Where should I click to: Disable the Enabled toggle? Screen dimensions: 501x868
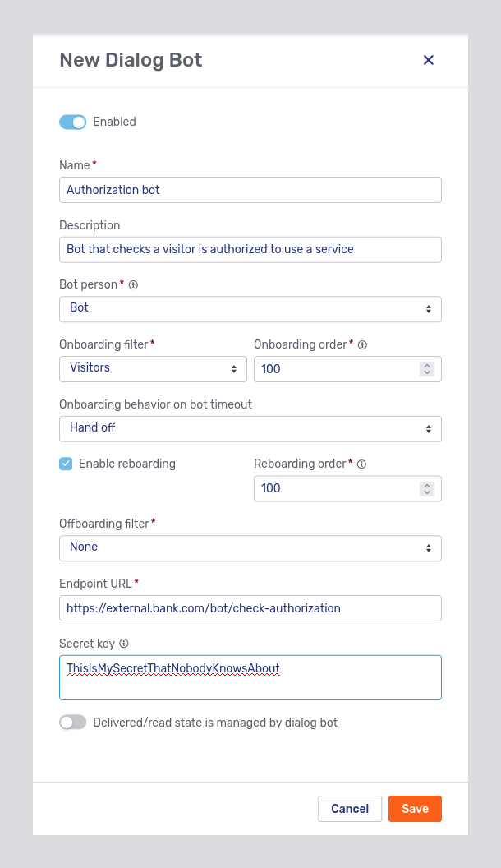tap(72, 122)
